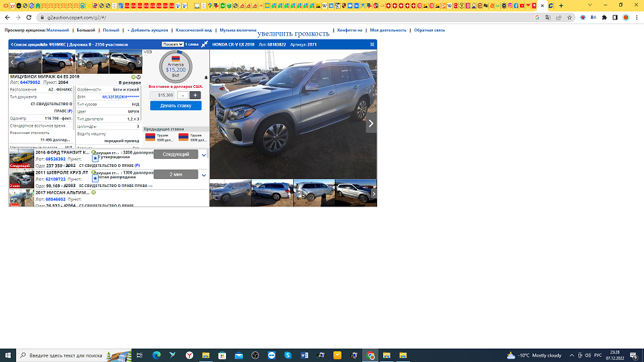Open the 'Показать' dropdown in panel header
This screenshot has height=362, width=644.
click(172, 44)
